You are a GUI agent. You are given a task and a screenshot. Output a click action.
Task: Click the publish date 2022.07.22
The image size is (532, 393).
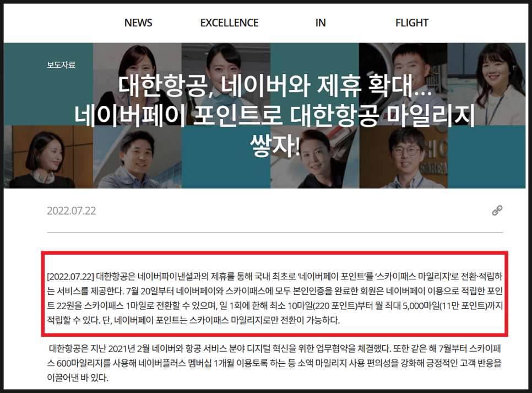(x=71, y=211)
